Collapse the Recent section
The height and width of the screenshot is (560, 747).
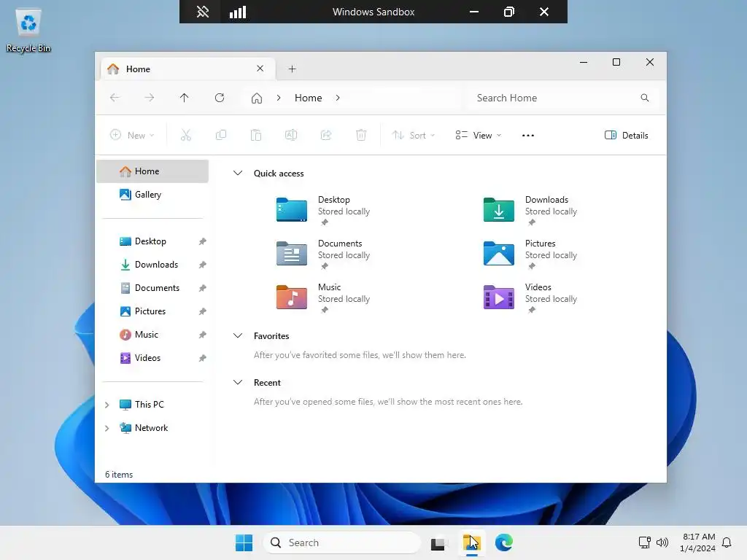[238, 382]
